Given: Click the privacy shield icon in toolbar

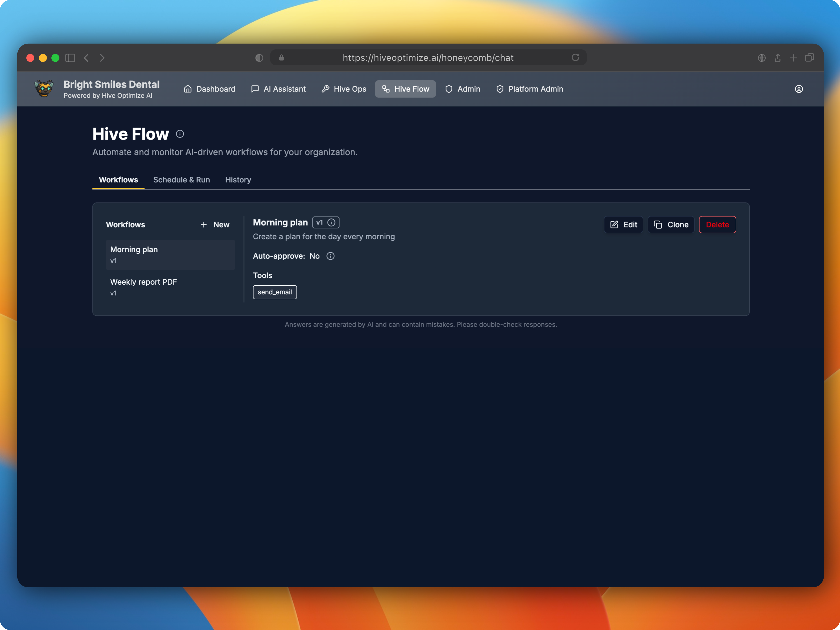Looking at the screenshot, I should tap(259, 58).
